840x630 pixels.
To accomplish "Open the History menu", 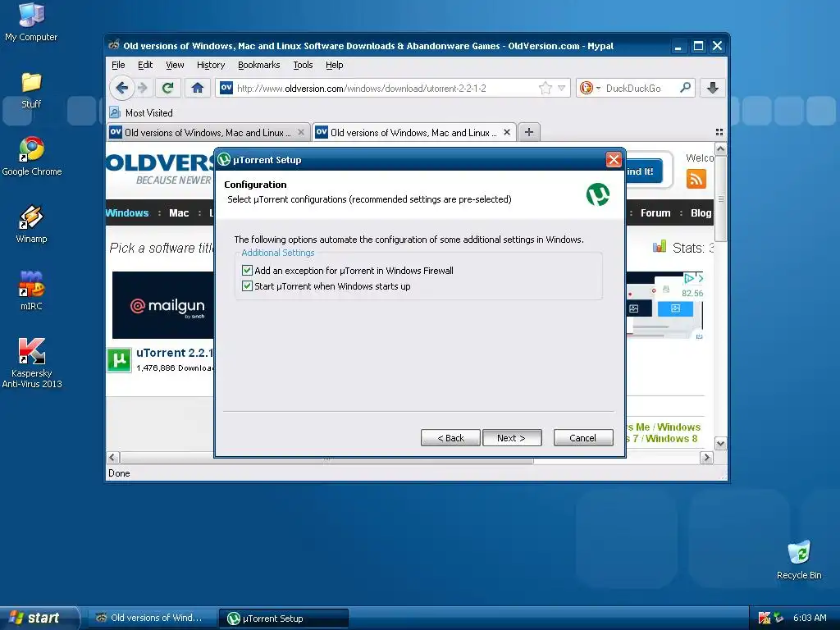I will [x=211, y=65].
